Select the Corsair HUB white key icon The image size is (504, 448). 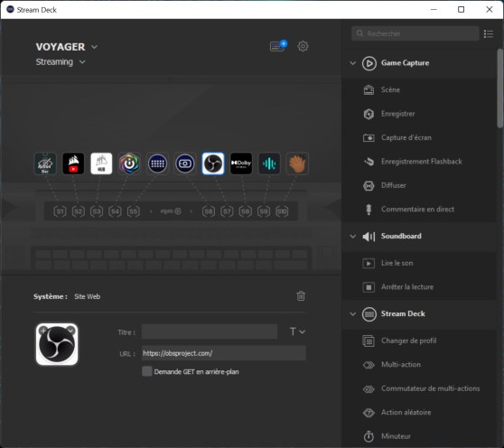click(101, 163)
